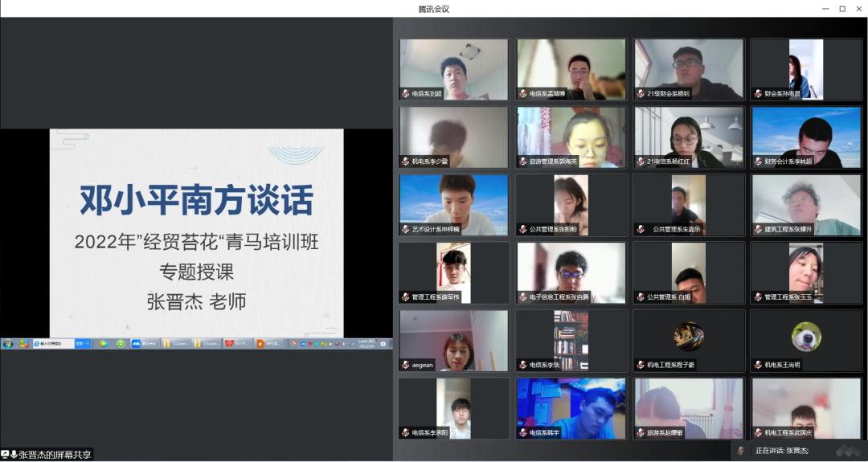Click the slide text 张晋杰 老师

point(197,302)
